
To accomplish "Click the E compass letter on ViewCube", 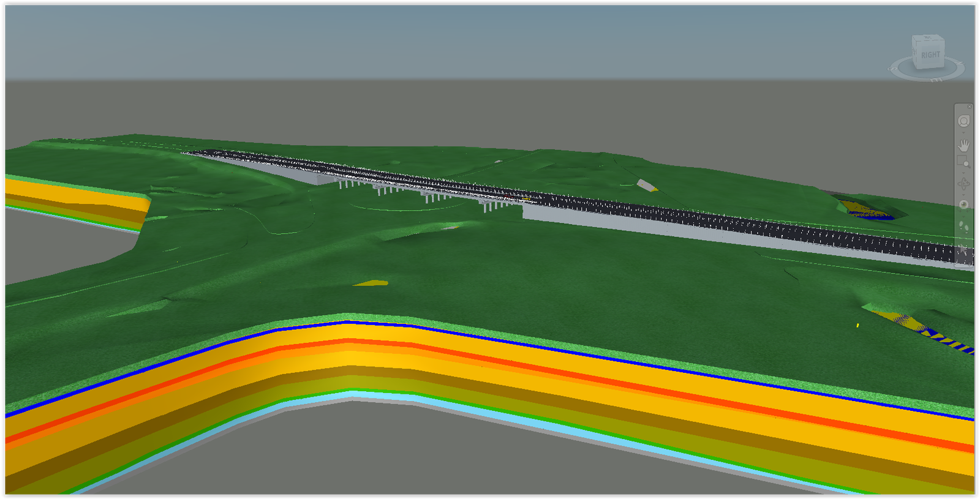I will [937, 80].
